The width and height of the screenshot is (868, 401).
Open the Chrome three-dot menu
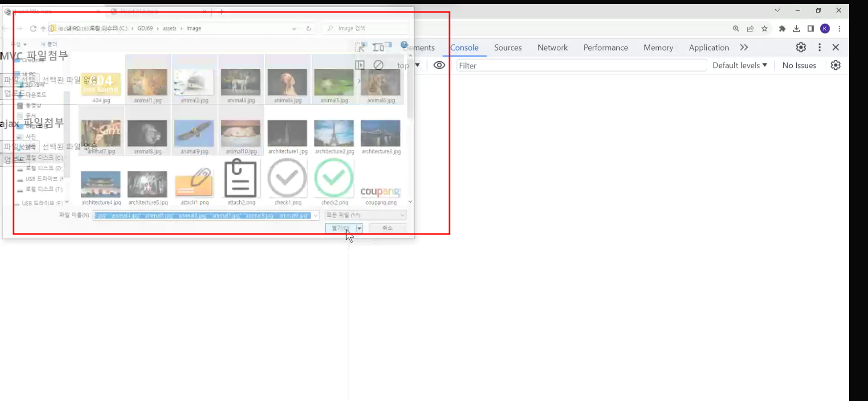point(840,29)
